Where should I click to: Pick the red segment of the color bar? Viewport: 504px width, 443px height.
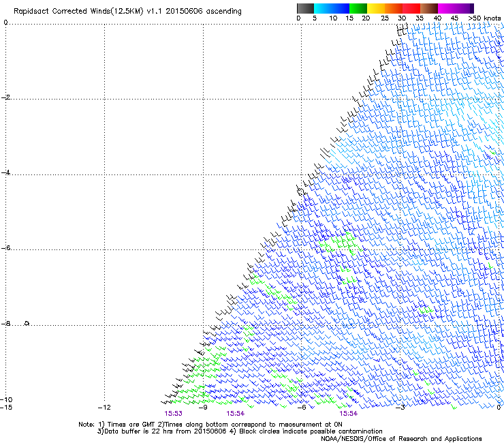(x=411, y=8)
